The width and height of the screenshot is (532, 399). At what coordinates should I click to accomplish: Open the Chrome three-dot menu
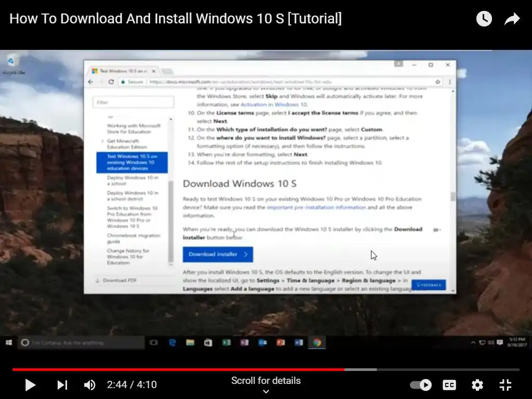pyautogui.click(x=450, y=82)
